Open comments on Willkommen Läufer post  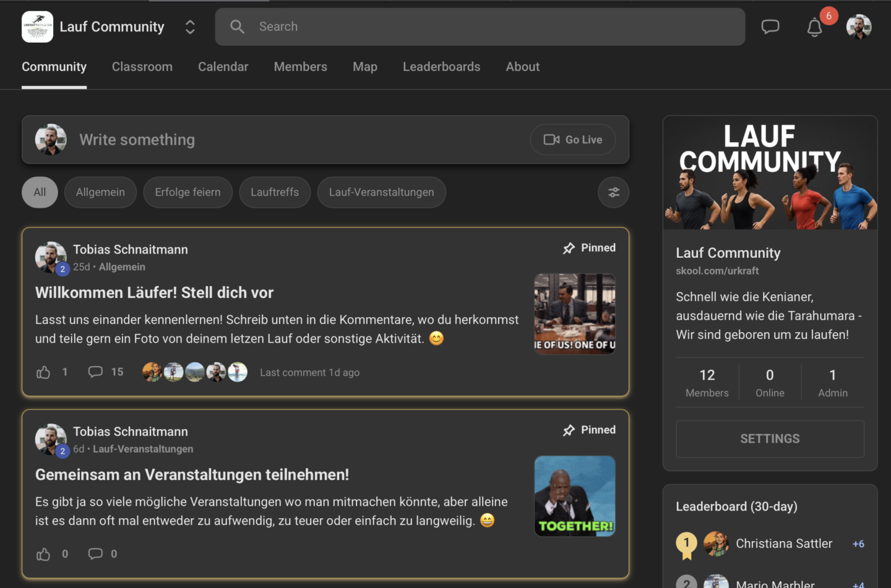95,372
